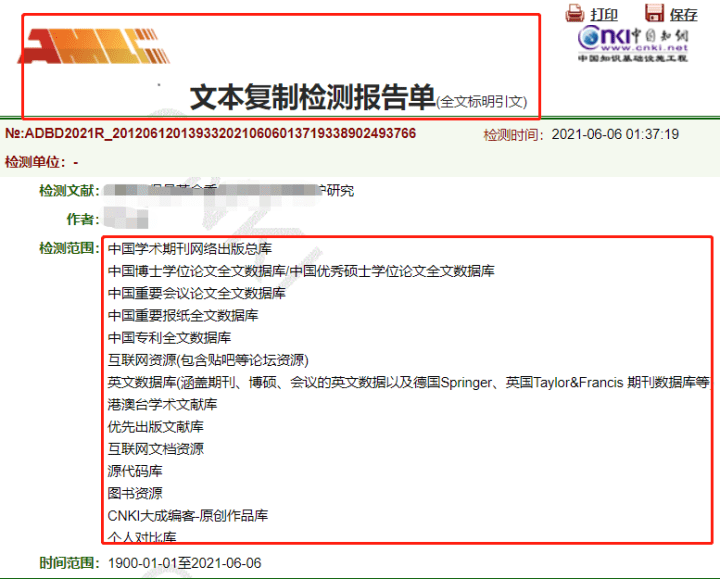
Task: Select 个人对比库 entry
Action: (141, 536)
